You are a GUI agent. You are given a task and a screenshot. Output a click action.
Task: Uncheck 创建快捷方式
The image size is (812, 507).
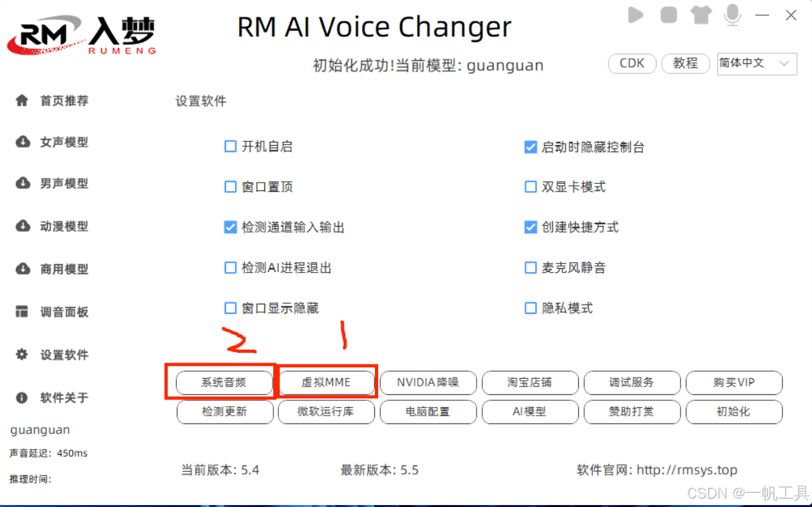[530, 227]
